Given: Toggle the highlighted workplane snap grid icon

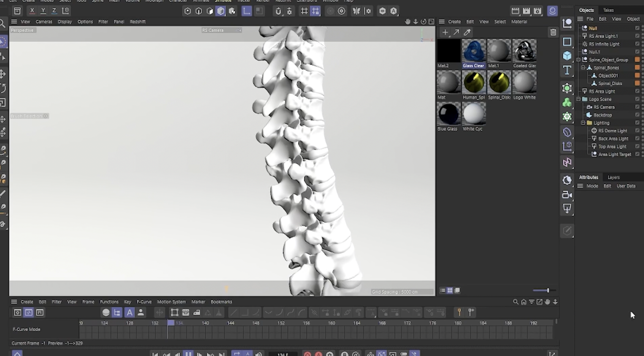Looking at the screenshot, I should tap(316, 11).
